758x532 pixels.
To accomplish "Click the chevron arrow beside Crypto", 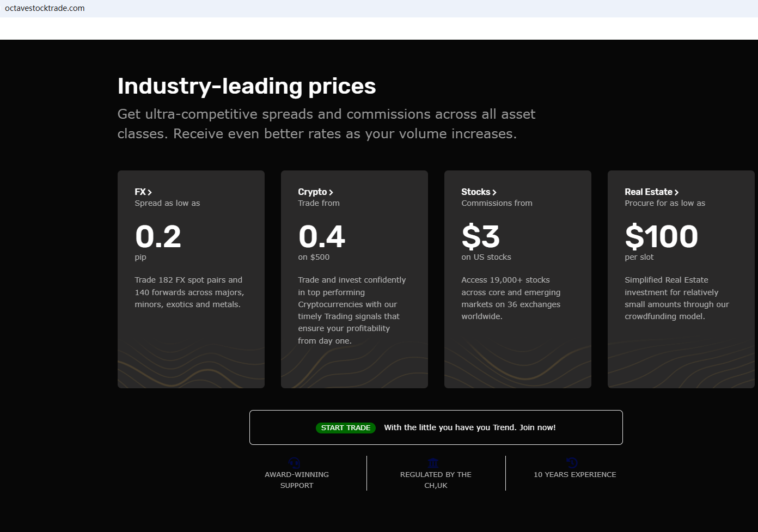I will coord(331,192).
